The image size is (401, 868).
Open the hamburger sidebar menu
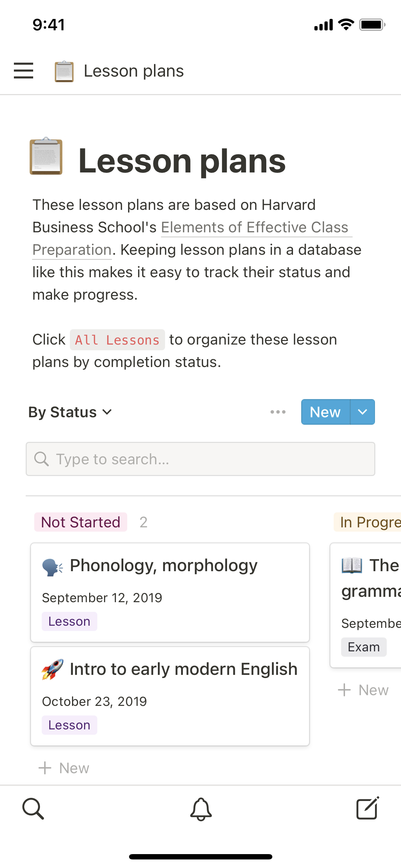pos(24,71)
